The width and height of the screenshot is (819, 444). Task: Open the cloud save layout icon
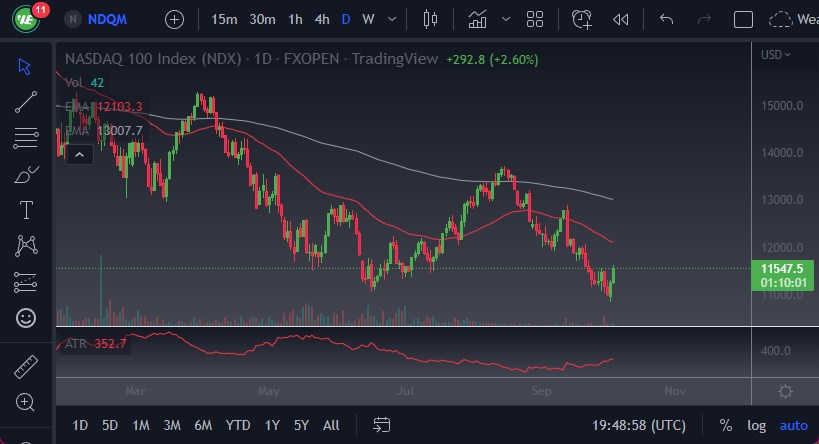click(780, 20)
